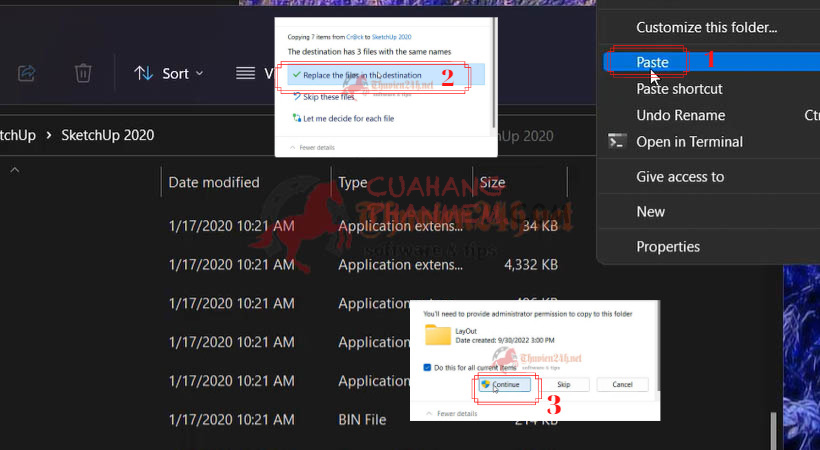Click the View lines icon

(x=245, y=73)
